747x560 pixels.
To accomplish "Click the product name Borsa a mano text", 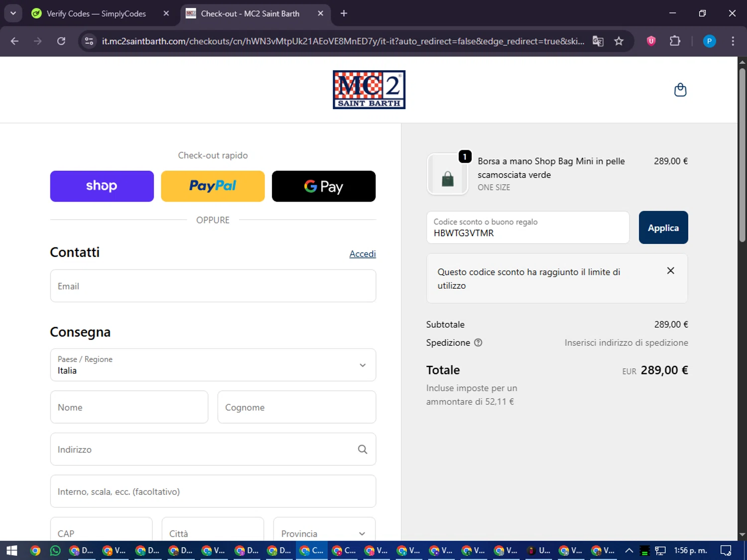I will coord(551,168).
